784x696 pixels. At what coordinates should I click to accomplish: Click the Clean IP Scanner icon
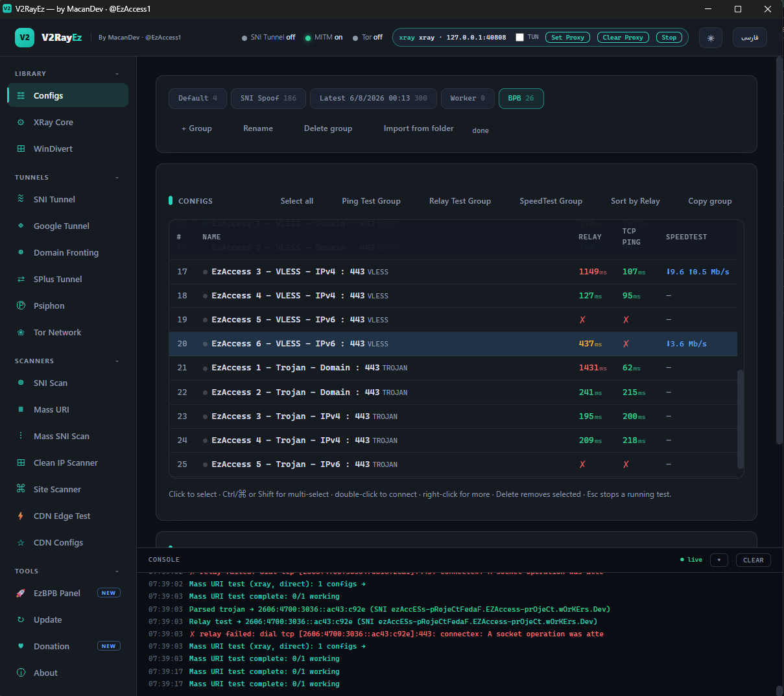coord(21,462)
